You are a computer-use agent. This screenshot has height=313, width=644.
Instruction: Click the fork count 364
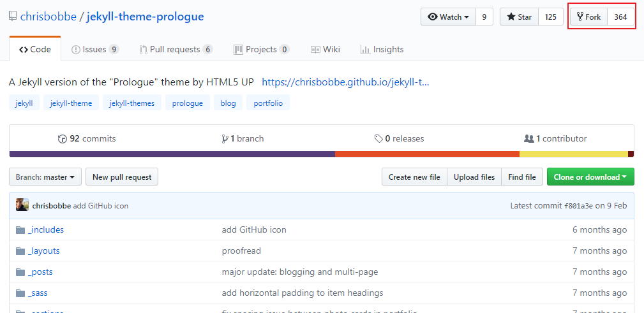(x=620, y=17)
